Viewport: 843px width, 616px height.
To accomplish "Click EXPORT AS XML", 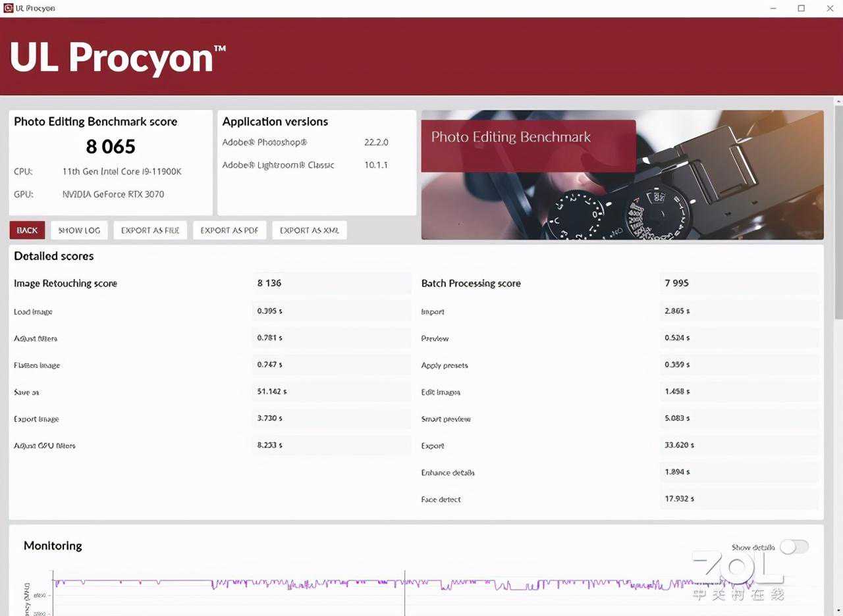I will point(309,230).
